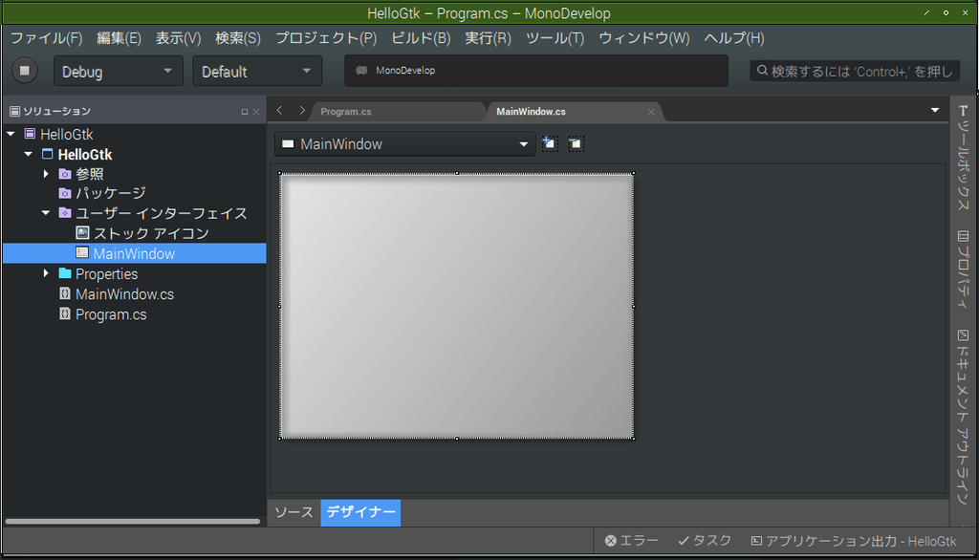
Task: Collapse the bold HelloGtk project node
Action: (x=28, y=154)
